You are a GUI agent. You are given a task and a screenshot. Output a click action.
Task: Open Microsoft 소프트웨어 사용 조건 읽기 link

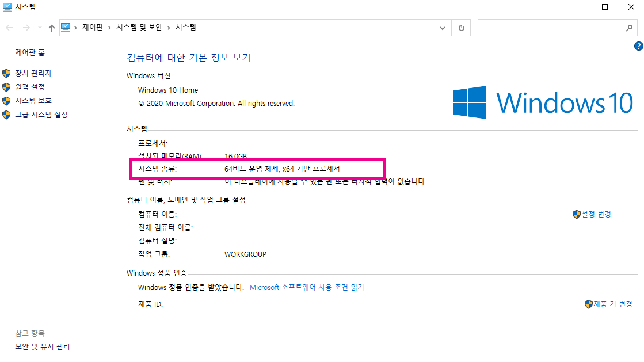(x=307, y=287)
